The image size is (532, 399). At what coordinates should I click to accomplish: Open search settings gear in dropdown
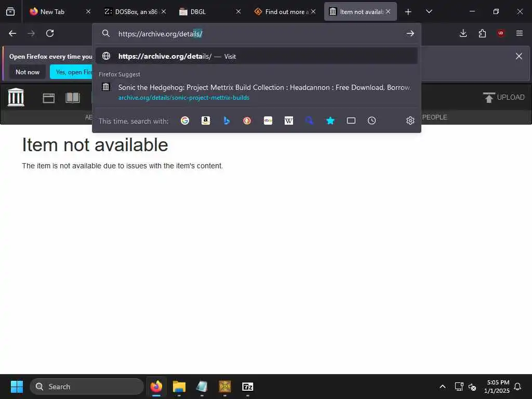point(410,121)
